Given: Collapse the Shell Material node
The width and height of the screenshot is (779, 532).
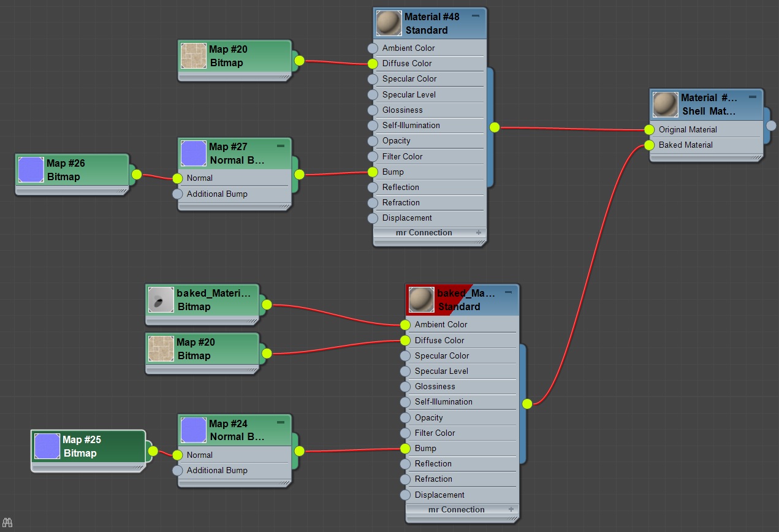Looking at the screenshot, I should (752, 97).
